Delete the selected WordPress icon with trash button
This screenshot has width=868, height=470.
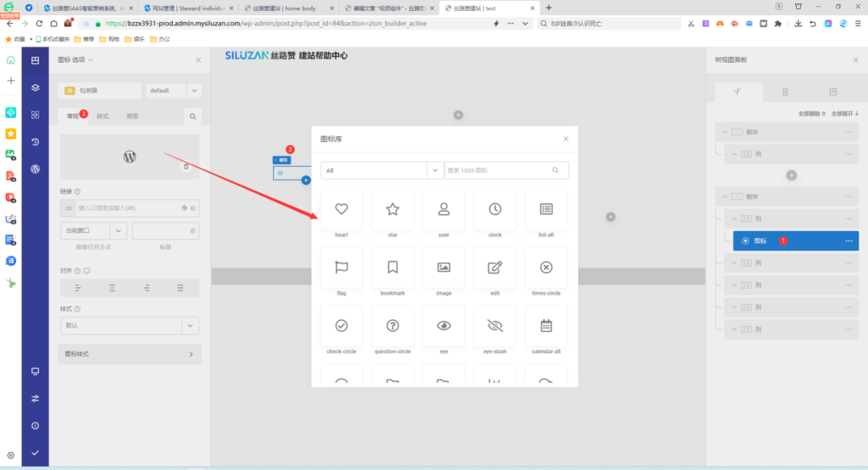coord(186,167)
